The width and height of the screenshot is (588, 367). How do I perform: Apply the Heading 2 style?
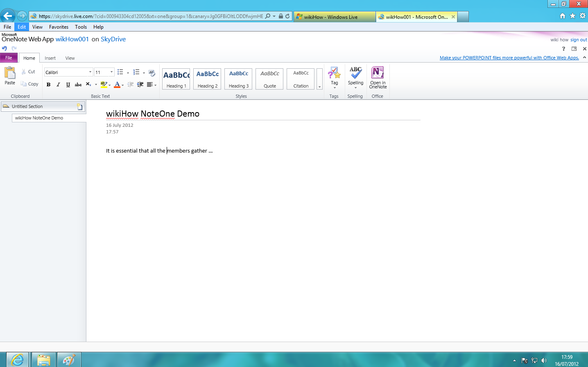tap(208, 79)
